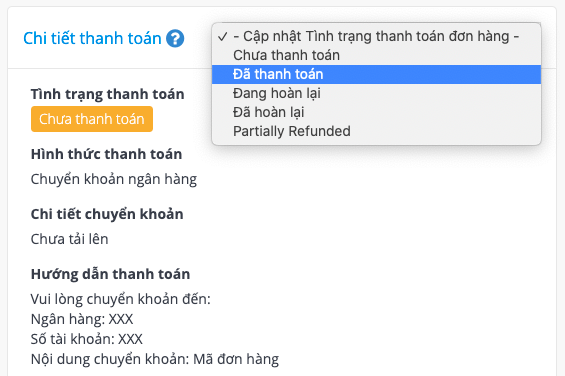Select the "Cập nhật Tình trạng thanh toán đơn hàng" placeholder option
Screen dimensions: 565x376
click(377, 36)
